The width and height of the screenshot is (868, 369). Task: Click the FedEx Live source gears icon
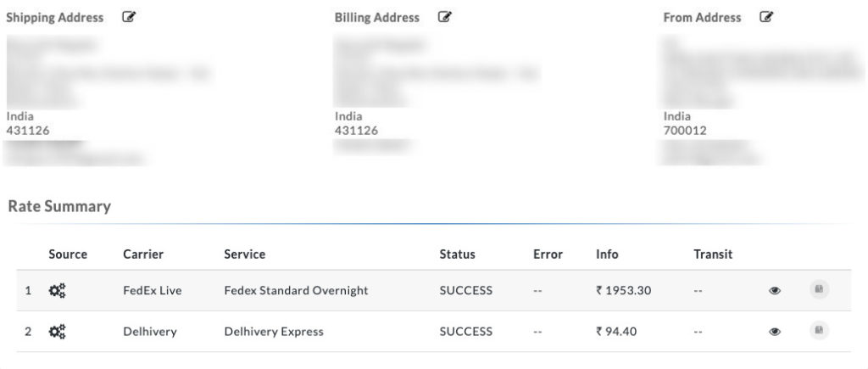(x=57, y=290)
